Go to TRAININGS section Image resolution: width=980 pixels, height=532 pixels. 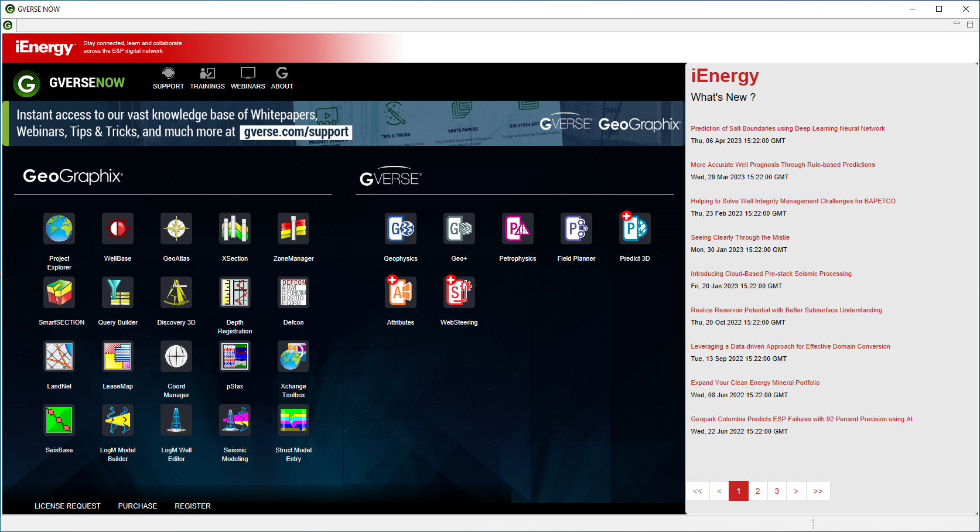(207, 78)
